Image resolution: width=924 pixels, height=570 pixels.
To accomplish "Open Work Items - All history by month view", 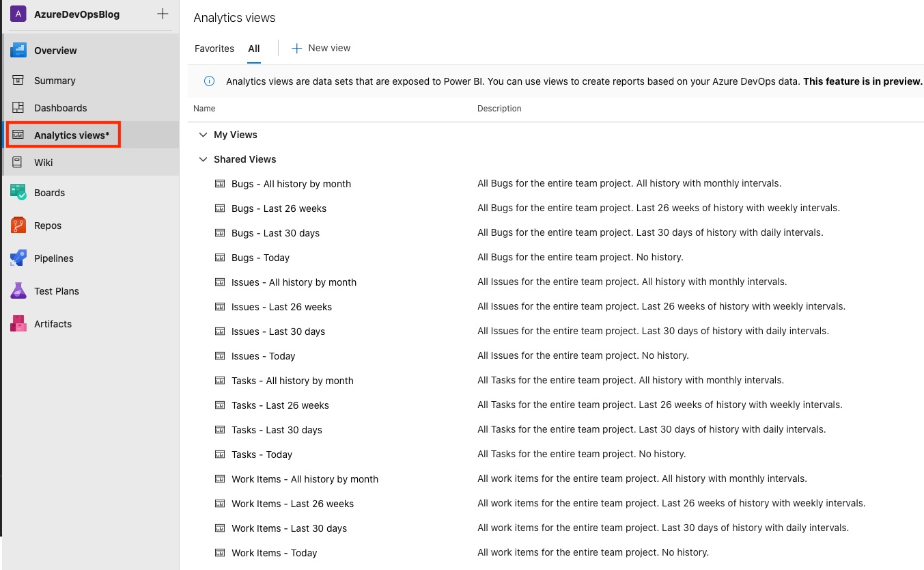I will click(305, 479).
